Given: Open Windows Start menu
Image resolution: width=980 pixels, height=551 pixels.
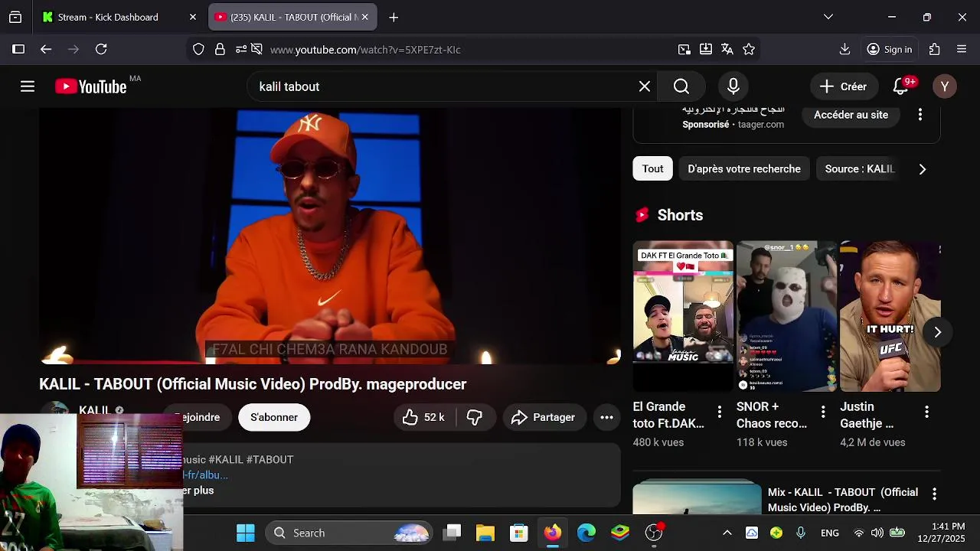Looking at the screenshot, I should (x=246, y=533).
